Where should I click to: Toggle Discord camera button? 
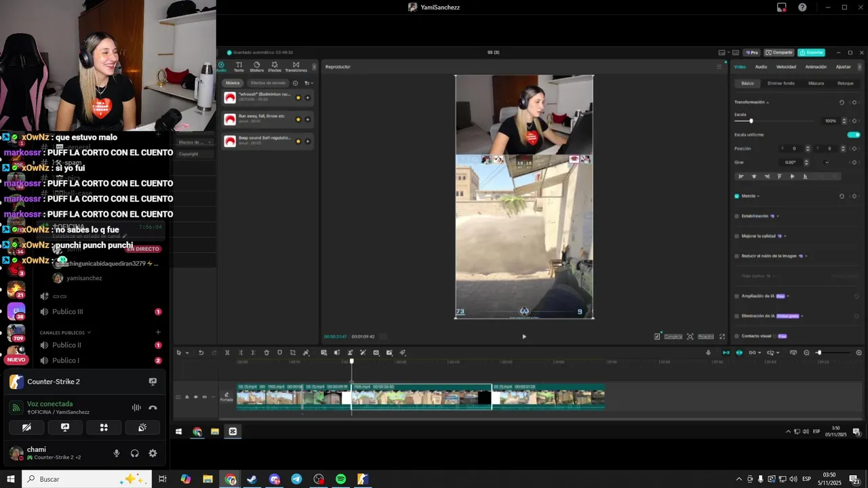26,428
